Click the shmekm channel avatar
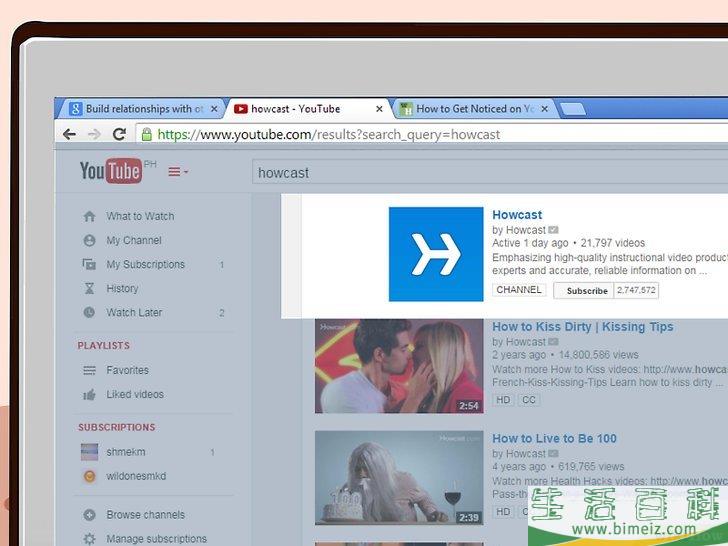 [90, 452]
